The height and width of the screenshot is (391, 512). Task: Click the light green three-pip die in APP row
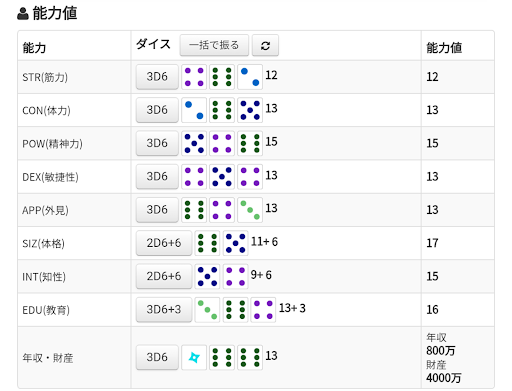point(250,210)
